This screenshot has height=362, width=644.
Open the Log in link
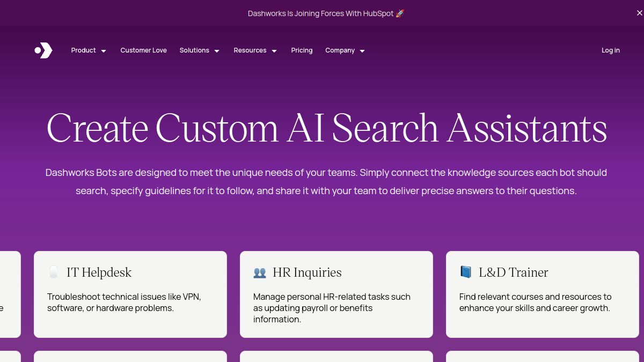pos(611,50)
